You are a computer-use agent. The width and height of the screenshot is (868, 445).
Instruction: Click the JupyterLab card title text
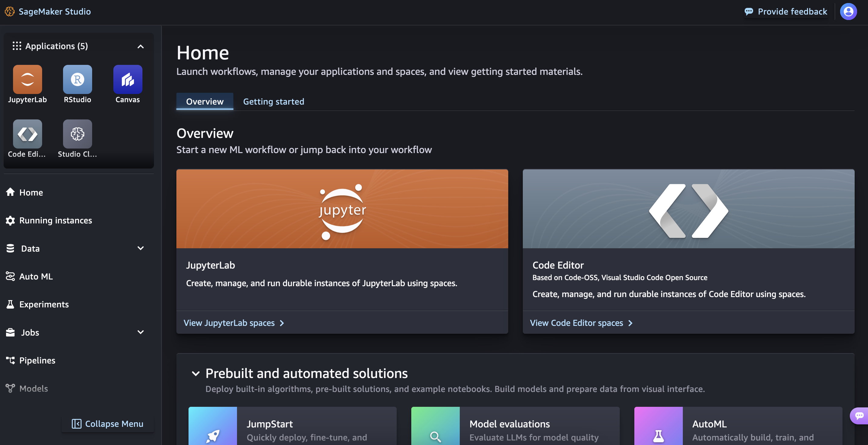210,265
